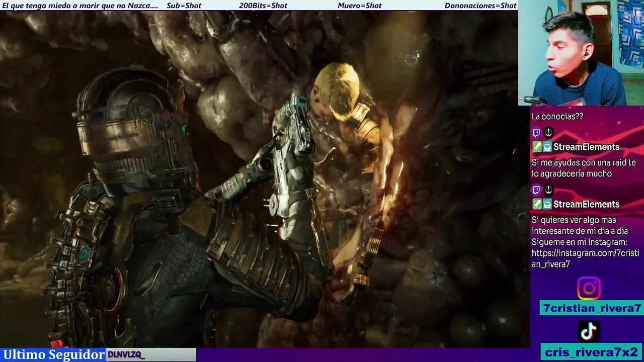
Task: Click the latest follower name DLNVLZQ_
Action: (x=126, y=355)
